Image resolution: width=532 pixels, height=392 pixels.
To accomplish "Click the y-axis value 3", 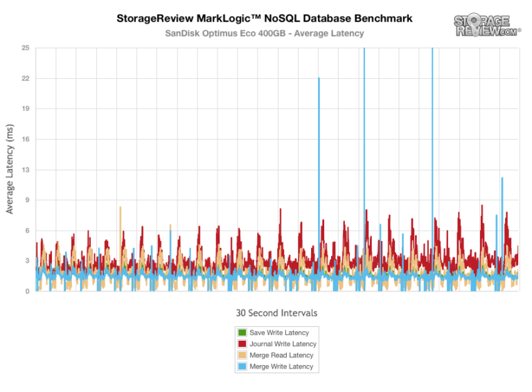I will 27,261.
